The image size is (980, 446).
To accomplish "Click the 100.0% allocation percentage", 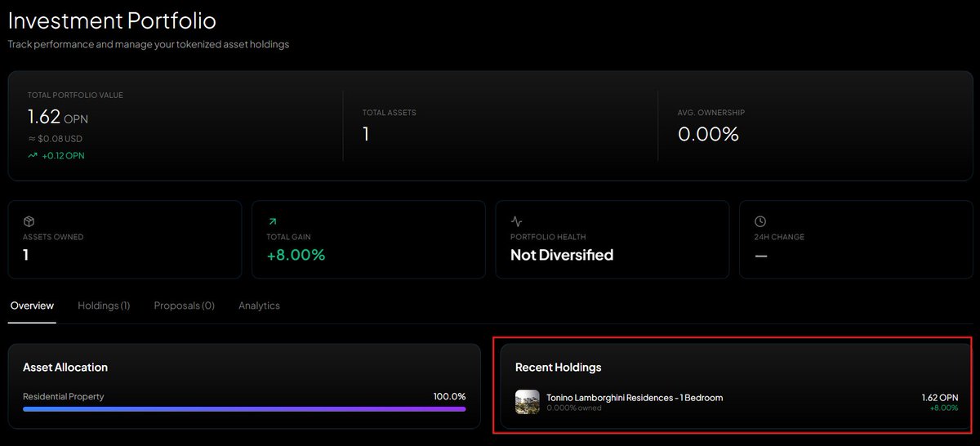I will point(449,396).
